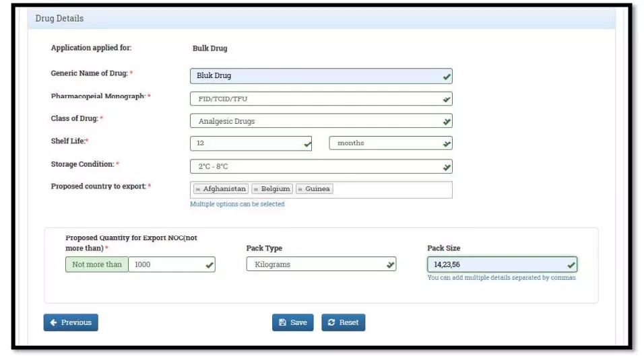This screenshot has height=362, width=644.
Task: Focus the Shelf Life value field
Action: point(246,143)
